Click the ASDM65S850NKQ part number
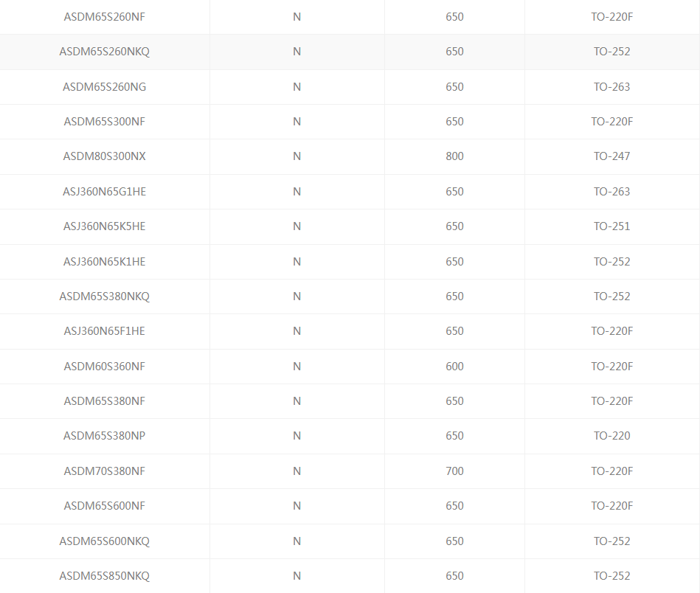700x593 pixels. point(104,576)
